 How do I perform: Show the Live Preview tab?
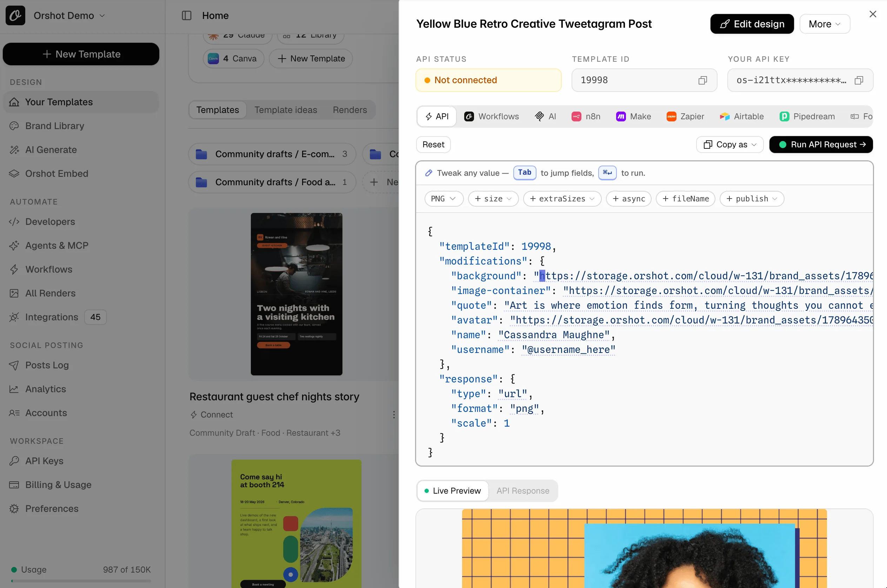[453, 491]
